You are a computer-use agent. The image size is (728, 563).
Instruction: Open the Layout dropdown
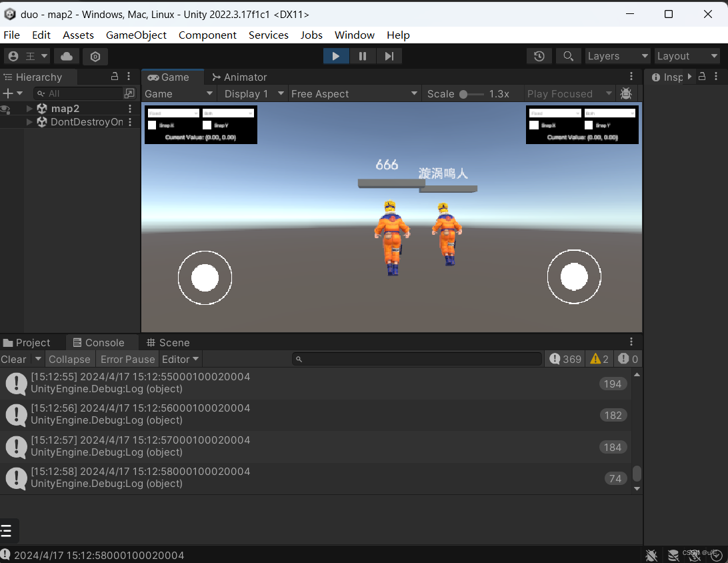pyautogui.click(x=687, y=56)
